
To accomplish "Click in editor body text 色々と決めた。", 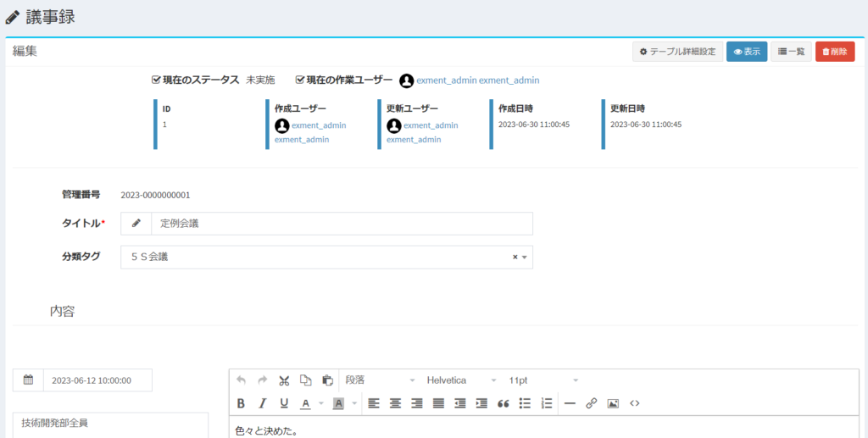I will pyautogui.click(x=267, y=430).
